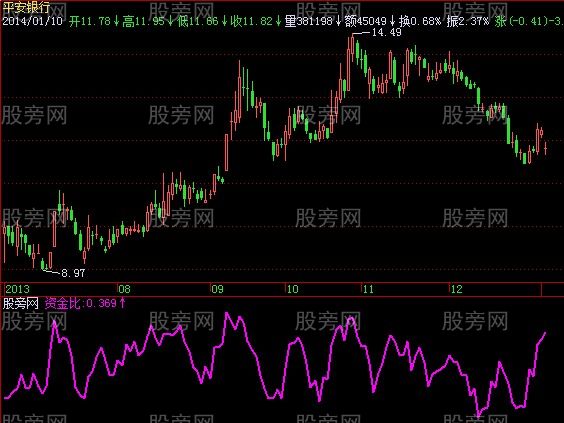
Task: Select the 10 month timeline marker
Action: [x=292, y=289]
